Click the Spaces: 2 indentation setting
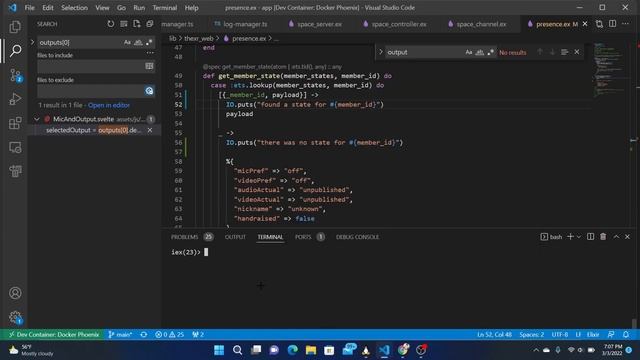Viewport: 640px width, 360px height. pyautogui.click(x=531, y=334)
